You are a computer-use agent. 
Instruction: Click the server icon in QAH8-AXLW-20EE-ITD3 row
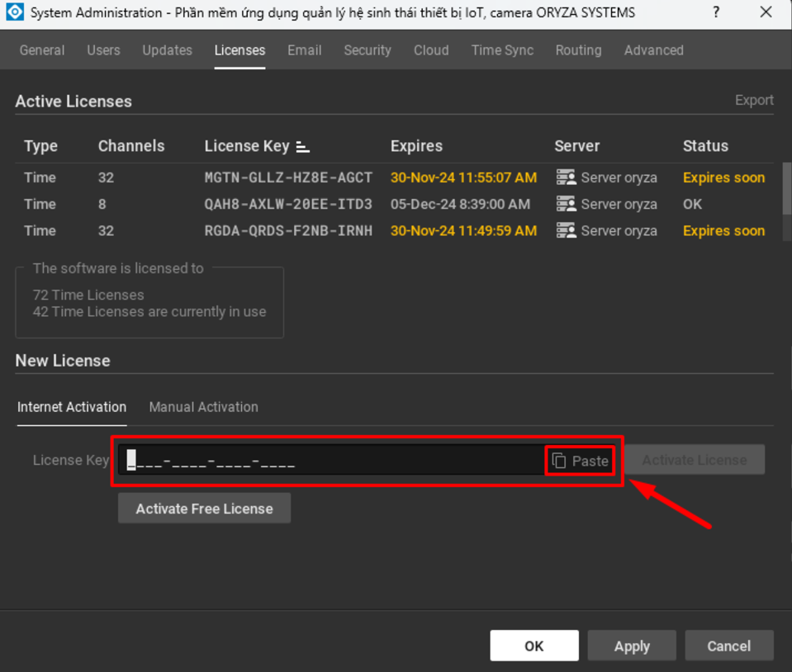click(x=567, y=204)
